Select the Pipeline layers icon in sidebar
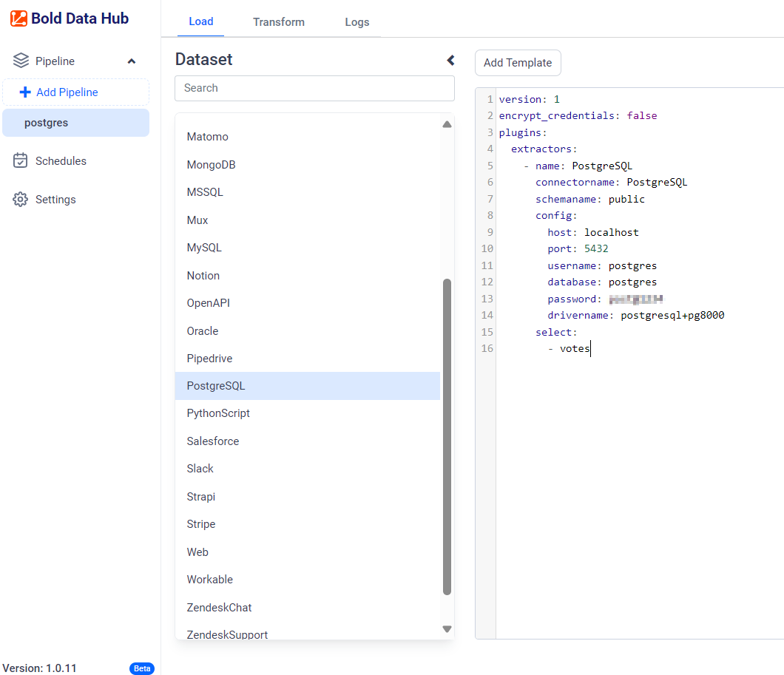Viewport: 784px width, 675px height. 21,61
